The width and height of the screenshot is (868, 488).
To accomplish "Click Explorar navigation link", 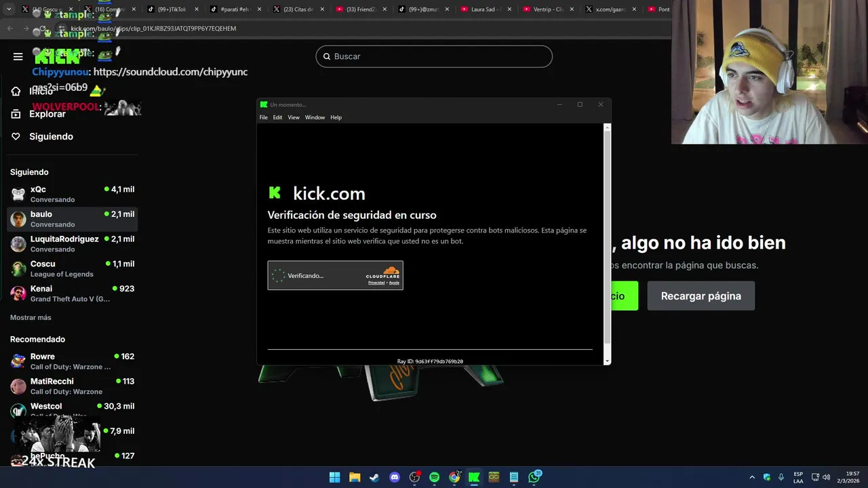I will 47,114.
